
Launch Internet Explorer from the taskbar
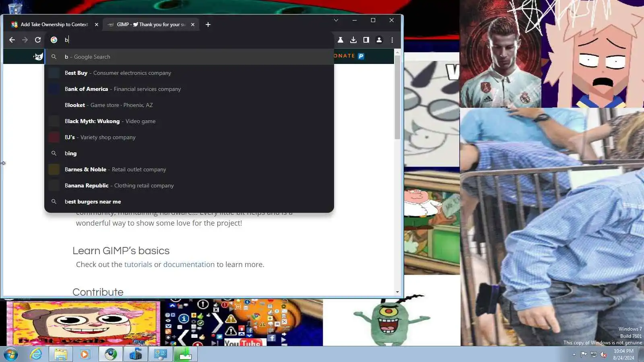click(36, 354)
